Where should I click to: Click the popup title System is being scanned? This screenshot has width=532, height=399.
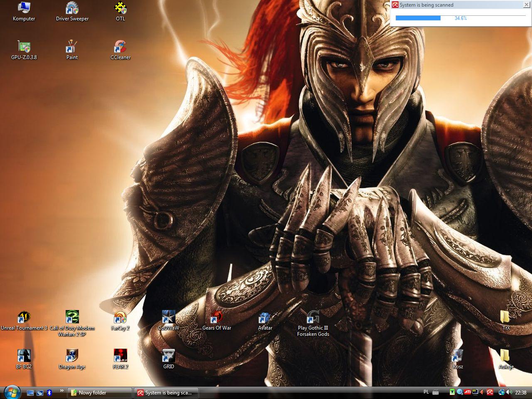426,5
